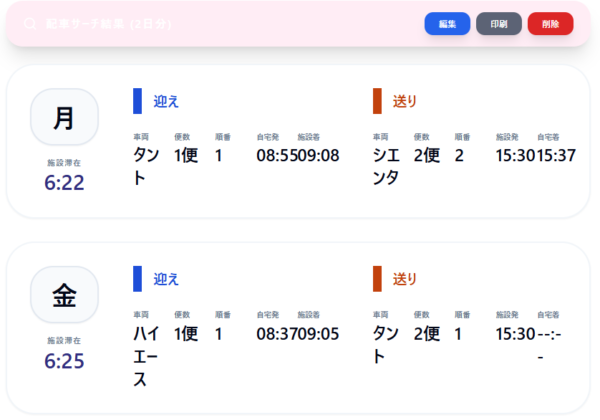Click the magnifier search icon in header
Viewport: 600px width, 420px height.
[30, 24]
